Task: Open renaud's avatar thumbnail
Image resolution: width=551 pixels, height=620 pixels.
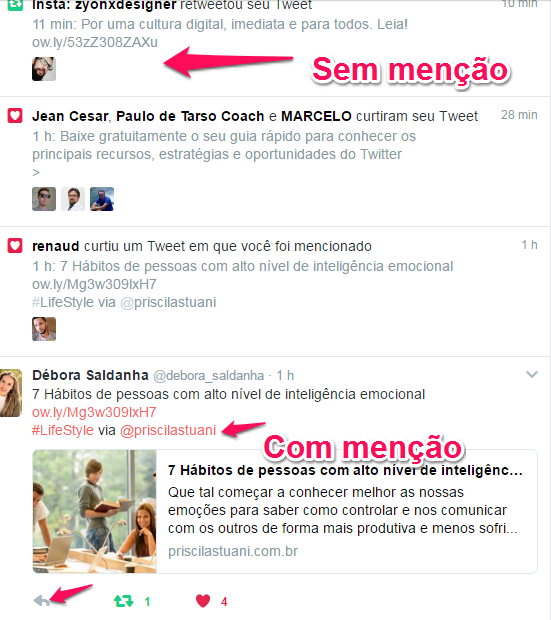Action: (x=44, y=329)
